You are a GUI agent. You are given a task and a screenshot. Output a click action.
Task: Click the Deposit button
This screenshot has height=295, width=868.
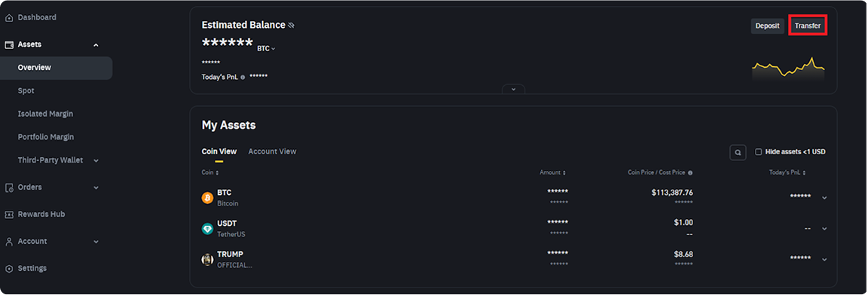pyautogui.click(x=767, y=26)
